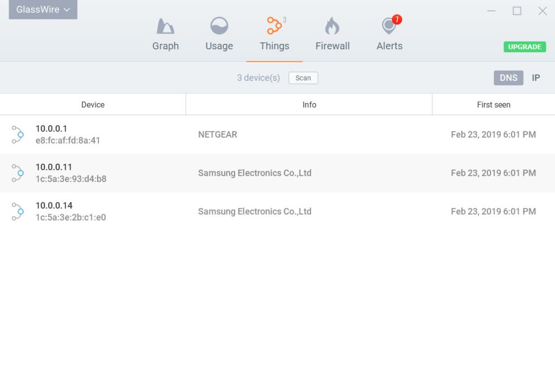Click the Firewall tab label
This screenshot has width=555, height=392.
pyautogui.click(x=332, y=46)
